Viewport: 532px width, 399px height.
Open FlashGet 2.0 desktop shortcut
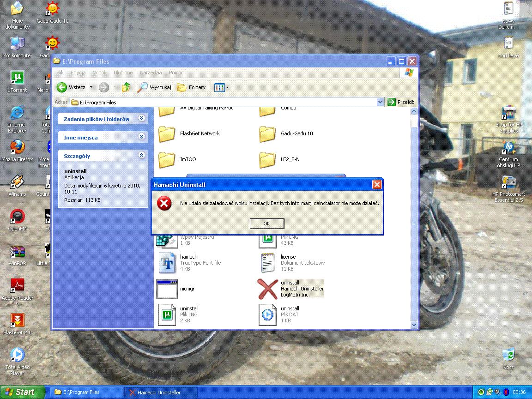[x=17, y=324]
